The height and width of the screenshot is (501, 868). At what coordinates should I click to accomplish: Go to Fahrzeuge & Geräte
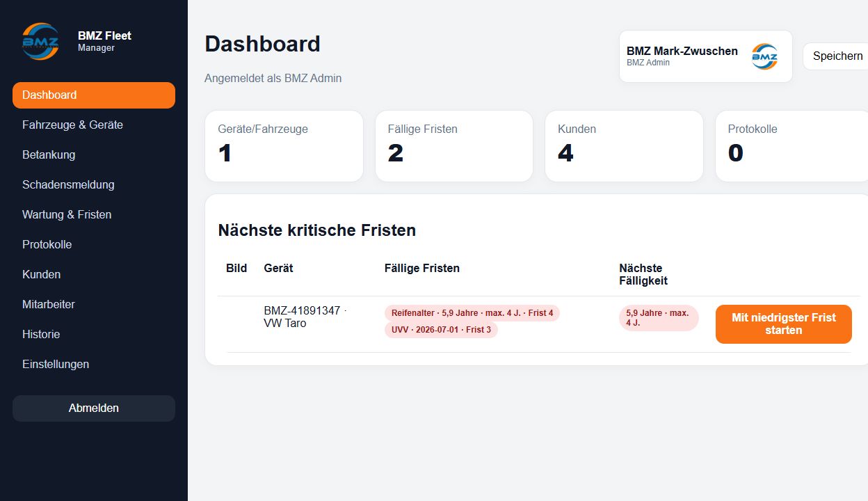94,125
